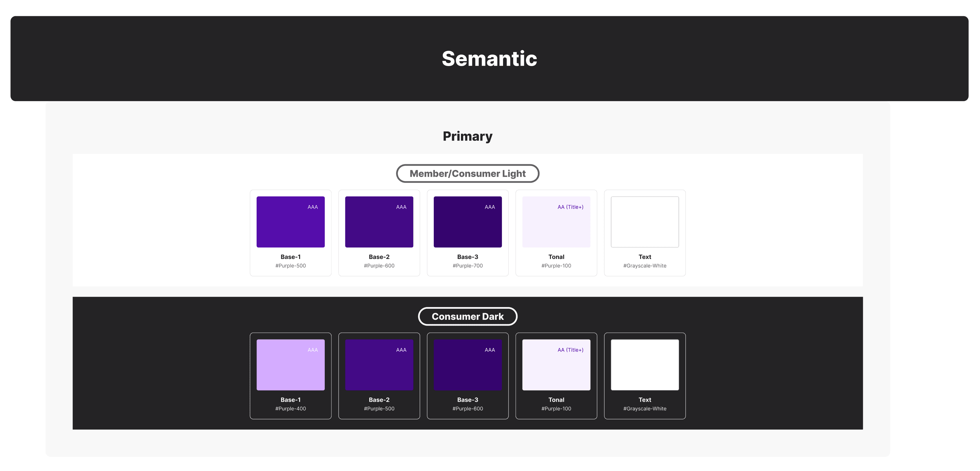Click the #Purple-700 label under Base-3
This screenshot has height=471, width=980.
tap(468, 266)
